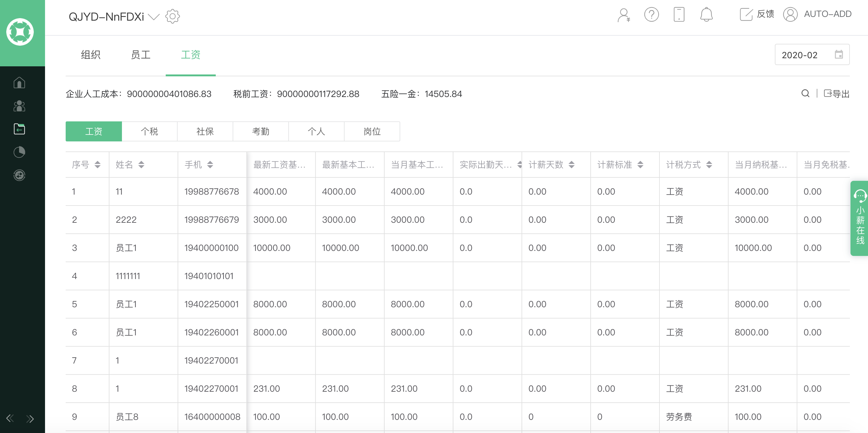Expand sidebar with double right arrows
Image resolution: width=868 pixels, height=433 pixels.
point(30,419)
